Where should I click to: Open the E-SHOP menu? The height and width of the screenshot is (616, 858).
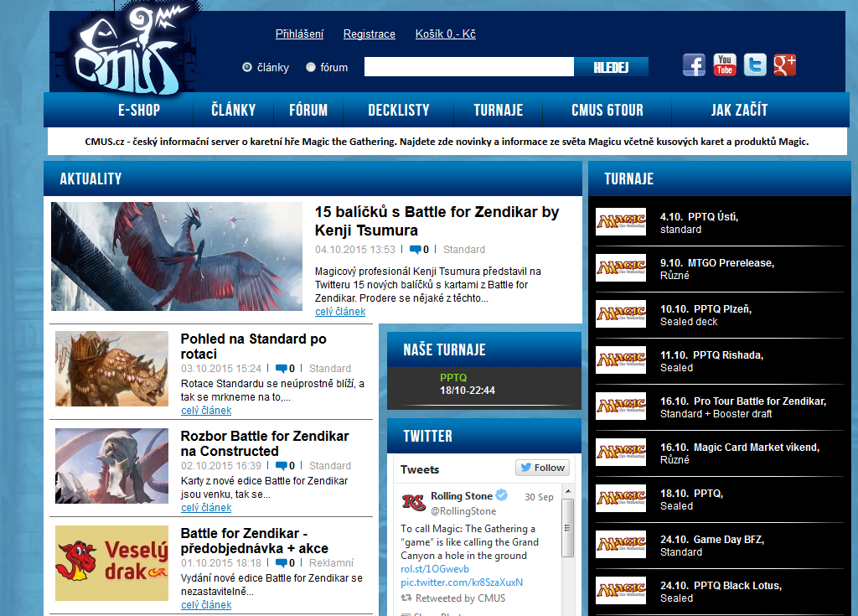[139, 110]
